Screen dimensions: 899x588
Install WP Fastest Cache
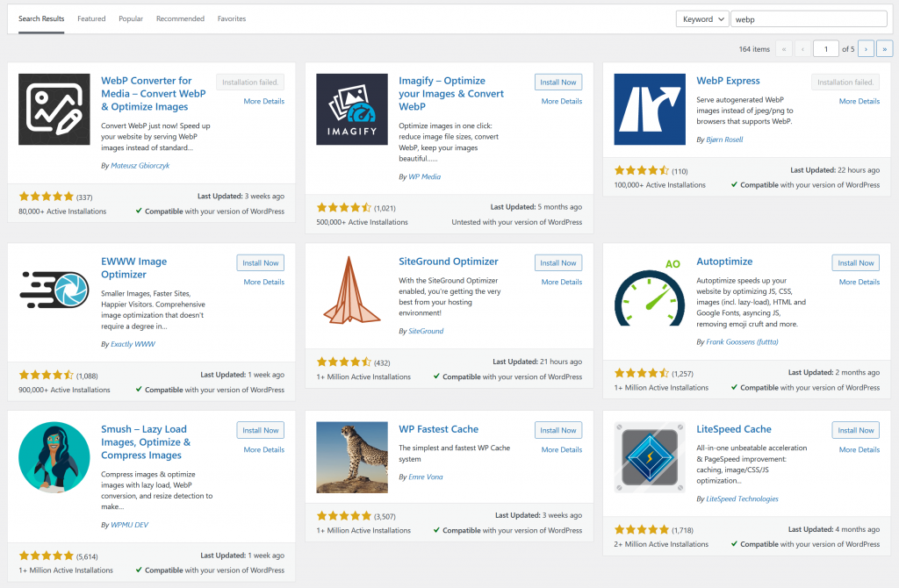[x=557, y=430]
